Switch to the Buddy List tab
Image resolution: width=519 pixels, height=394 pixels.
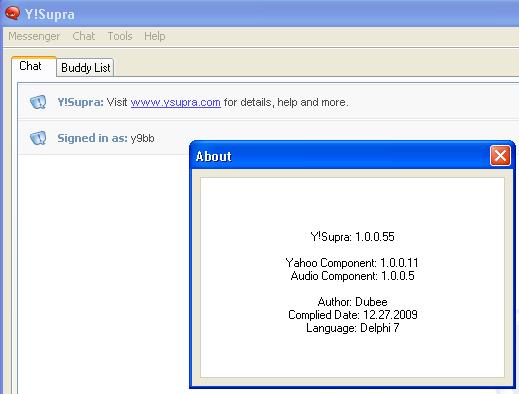(85, 68)
